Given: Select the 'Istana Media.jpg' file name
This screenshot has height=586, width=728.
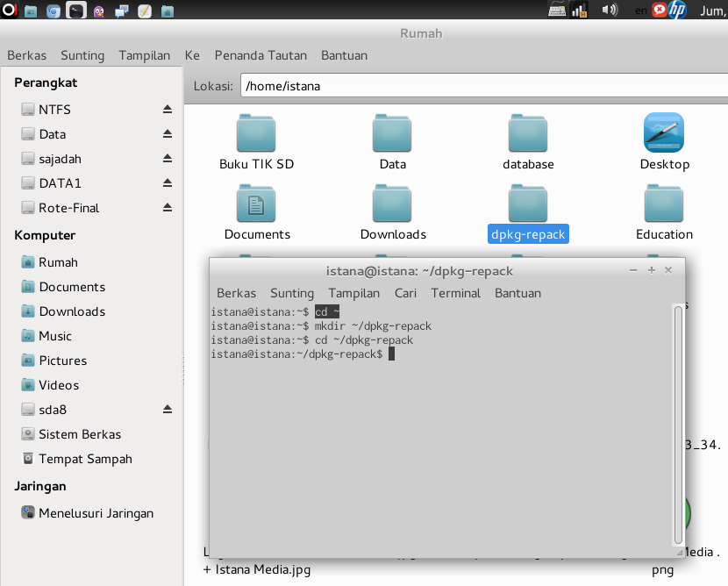Looking at the screenshot, I should click(263, 569).
